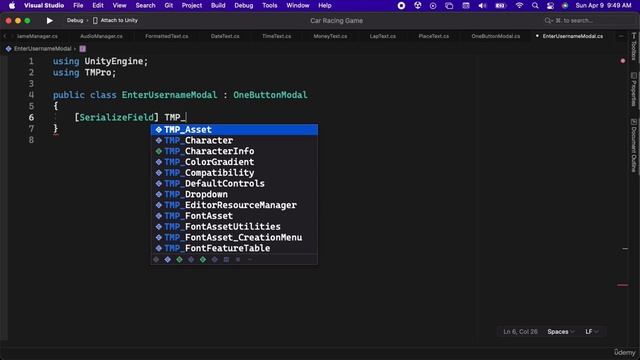The image size is (640, 360).
Task: Switch to PlaceText.cs tab
Action: pyautogui.click(x=433, y=36)
